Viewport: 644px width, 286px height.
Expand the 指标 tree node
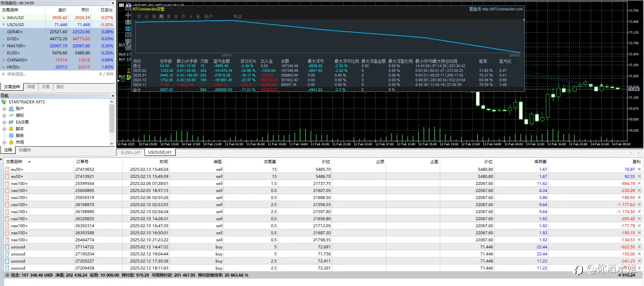4,115
